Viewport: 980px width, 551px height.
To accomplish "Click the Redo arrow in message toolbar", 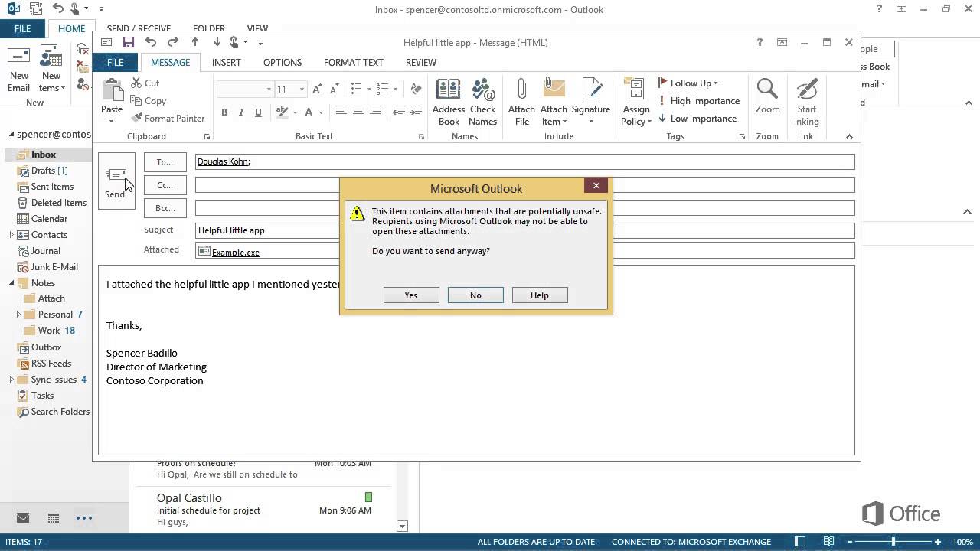I will (x=173, y=42).
